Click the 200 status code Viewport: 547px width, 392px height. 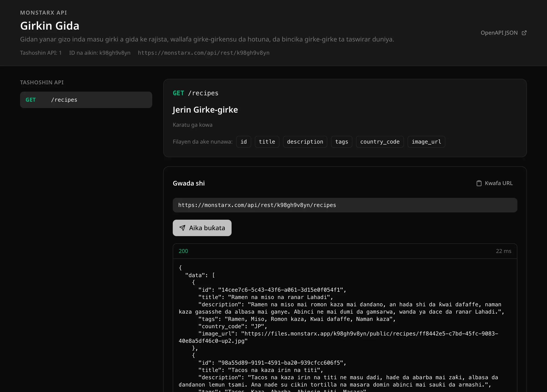pos(183,251)
